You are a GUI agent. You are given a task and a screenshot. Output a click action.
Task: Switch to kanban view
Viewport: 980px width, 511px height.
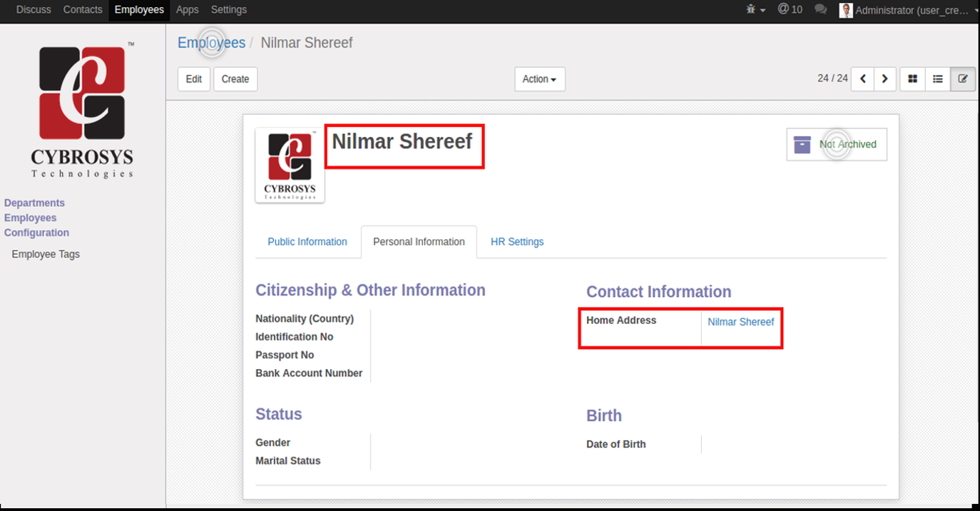click(912, 79)
